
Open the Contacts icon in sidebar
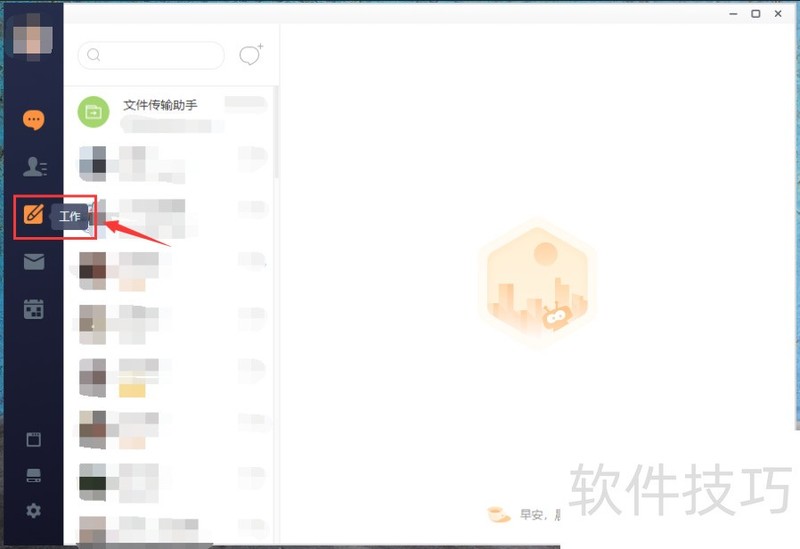tap(34, 167)
